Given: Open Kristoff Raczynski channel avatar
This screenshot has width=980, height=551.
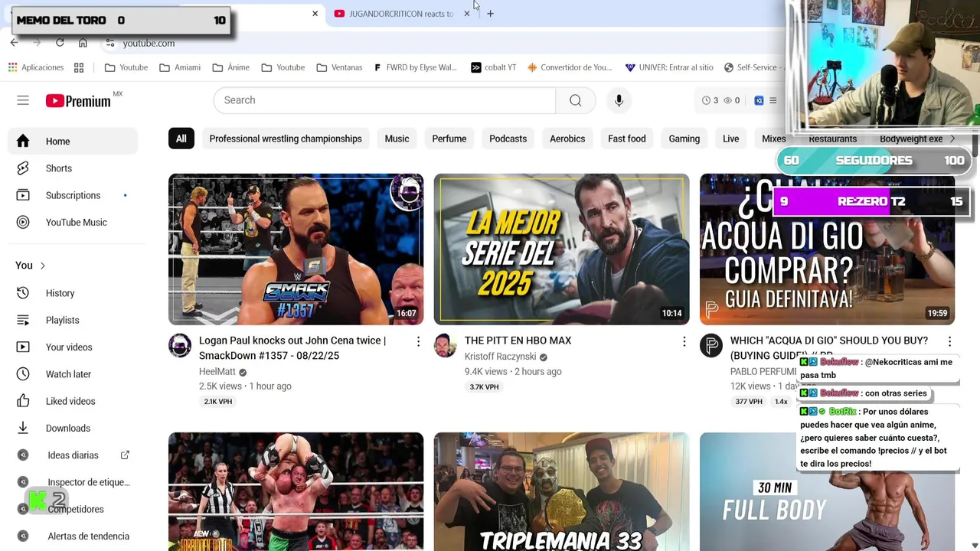Looking at the screenshot, I should 446,345.
